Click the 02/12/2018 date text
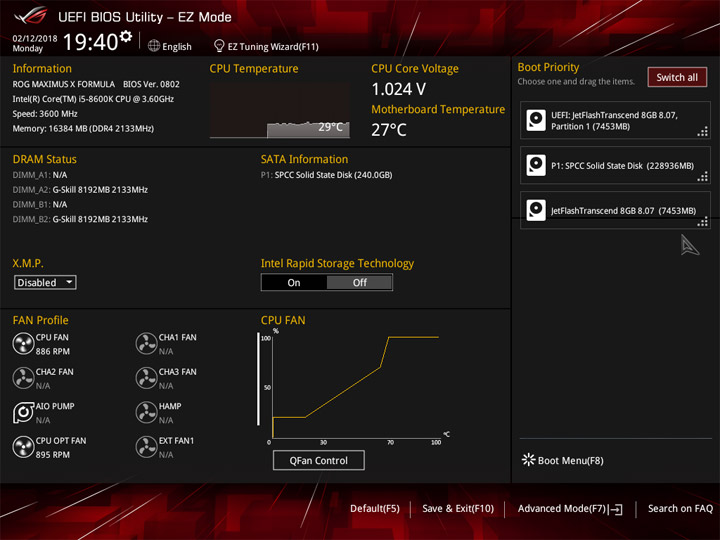Viewport: 720px width, 540px height. (35, 39)
